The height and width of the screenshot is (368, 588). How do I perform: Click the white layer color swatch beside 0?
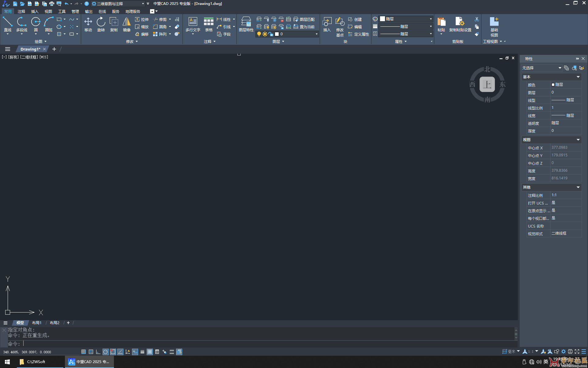(x=277, y=34)
